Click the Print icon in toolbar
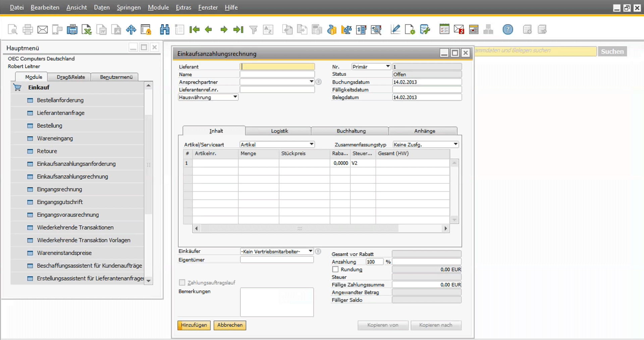The height and width of the screenshot is (340, 644). click(x=28, y=30)
